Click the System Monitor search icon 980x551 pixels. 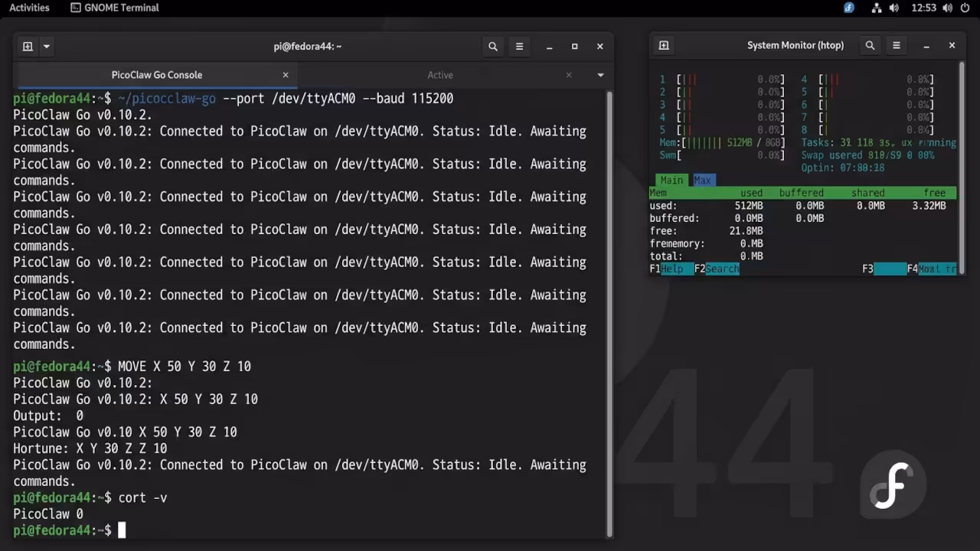pos(870,45)
